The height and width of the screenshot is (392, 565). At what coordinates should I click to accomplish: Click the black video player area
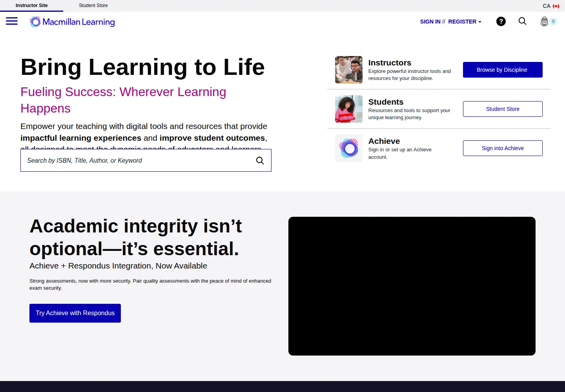click(412, 286)
